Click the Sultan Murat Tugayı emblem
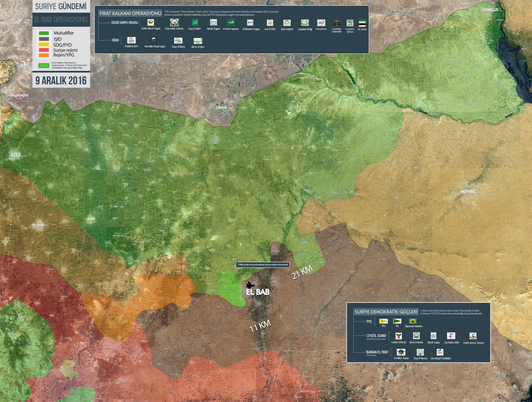The image size is (532, 402). click(151, 22)
